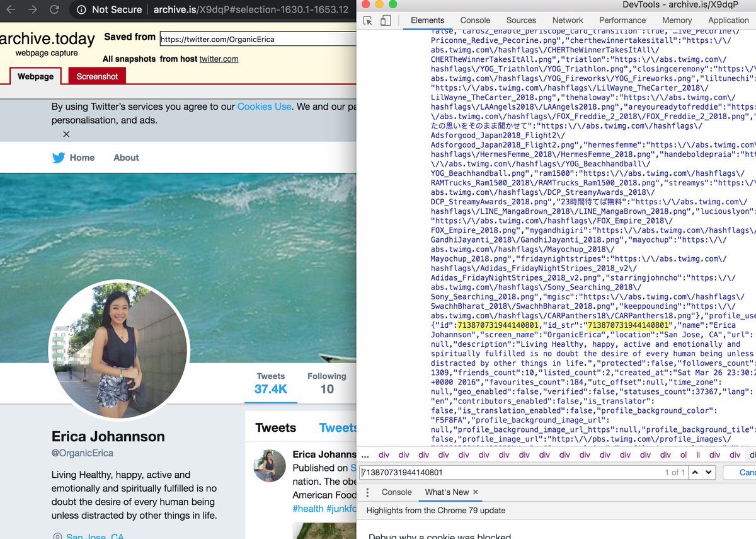
Task: Click the DevTools - archive.is/X9dqP window title
Action: [x=680, y=4]
